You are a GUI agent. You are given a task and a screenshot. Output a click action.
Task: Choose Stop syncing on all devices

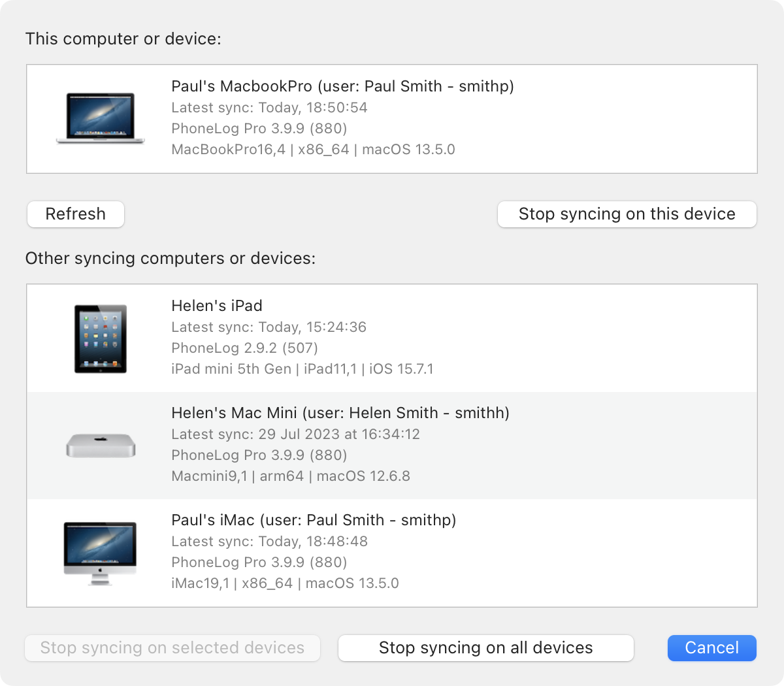point(486,648)
